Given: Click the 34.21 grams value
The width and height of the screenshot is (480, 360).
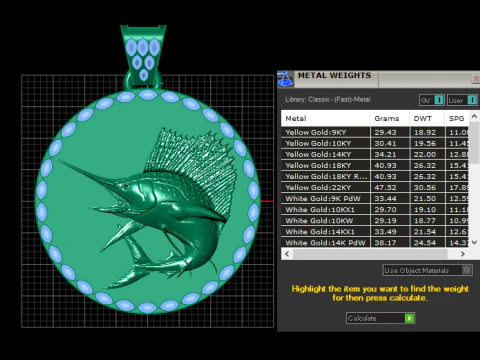Looking at the screenshot, I should (386, 154).
